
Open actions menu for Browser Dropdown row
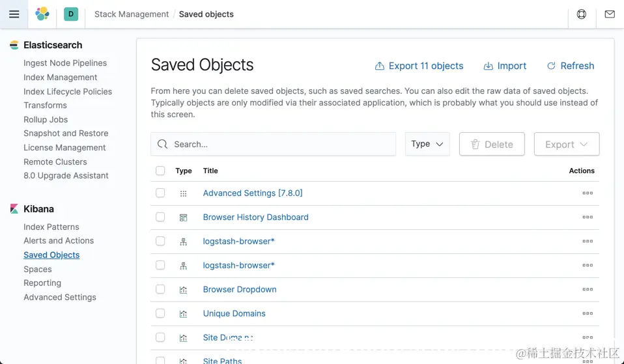click(x=588, y=290)
